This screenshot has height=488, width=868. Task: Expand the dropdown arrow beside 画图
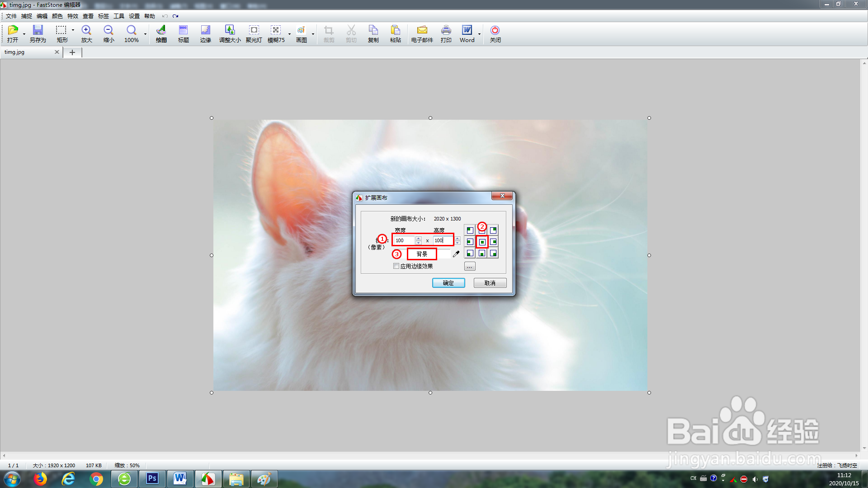click(313, 34)
